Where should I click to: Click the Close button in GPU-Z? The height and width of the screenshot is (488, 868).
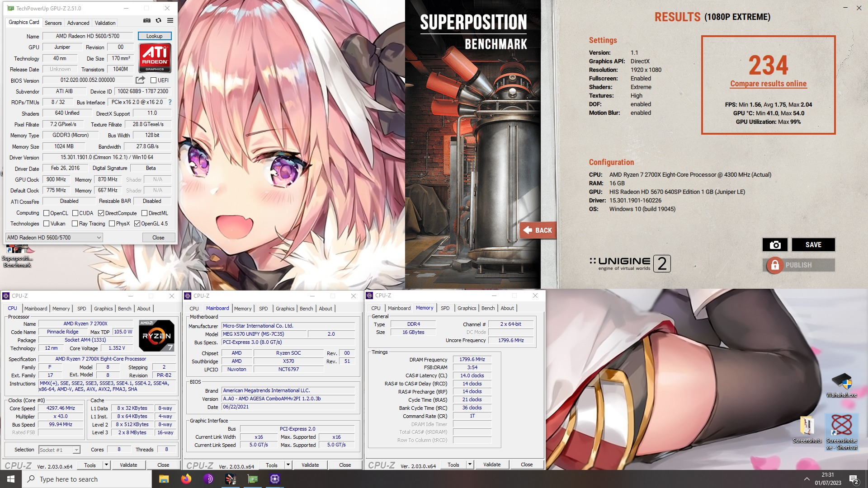pyautogui.click(x=158, y=238)
